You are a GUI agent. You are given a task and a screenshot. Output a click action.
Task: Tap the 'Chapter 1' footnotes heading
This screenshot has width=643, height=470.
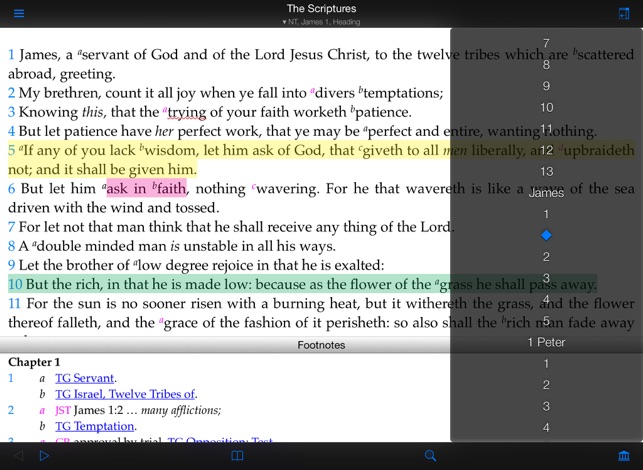pos(34,362)
